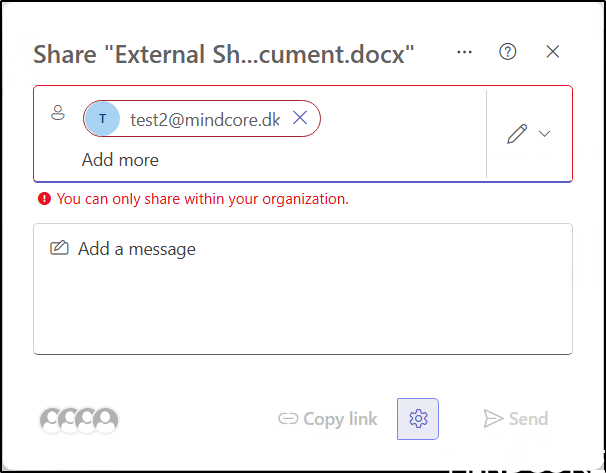Click the help question mark icon
The image size is (606, 473).
(x=508, y=52)
